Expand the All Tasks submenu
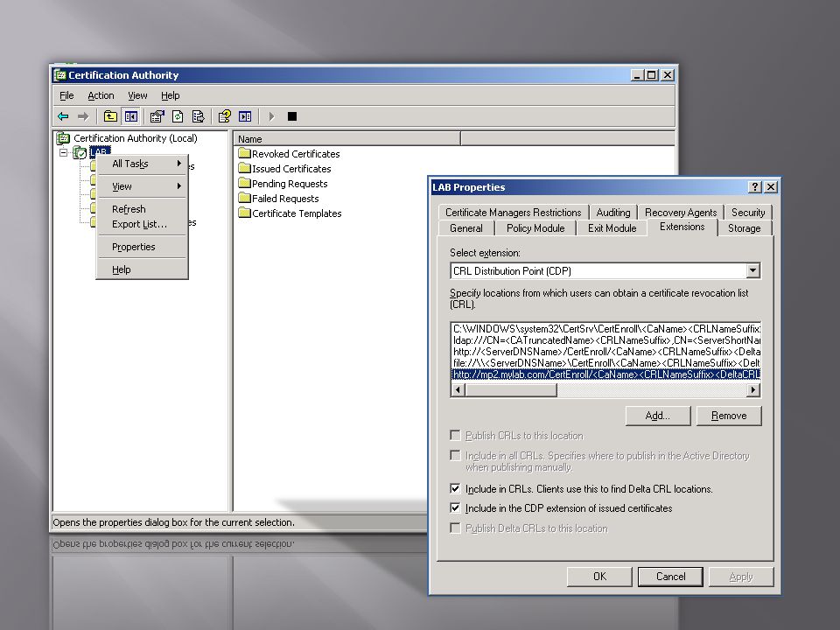The image size is (840, 630). point(142,164)
